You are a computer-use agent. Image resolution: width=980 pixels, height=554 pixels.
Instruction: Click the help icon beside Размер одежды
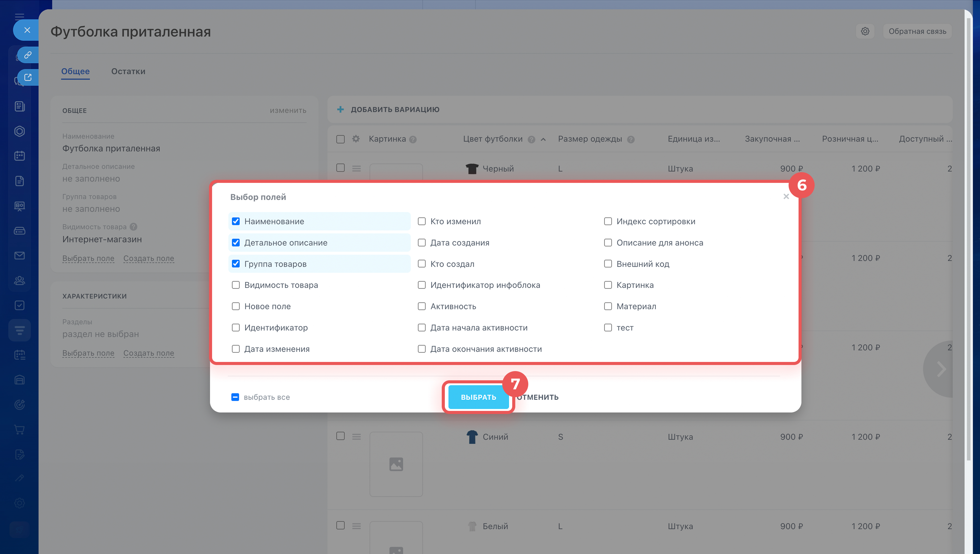(x=631, y=140)
